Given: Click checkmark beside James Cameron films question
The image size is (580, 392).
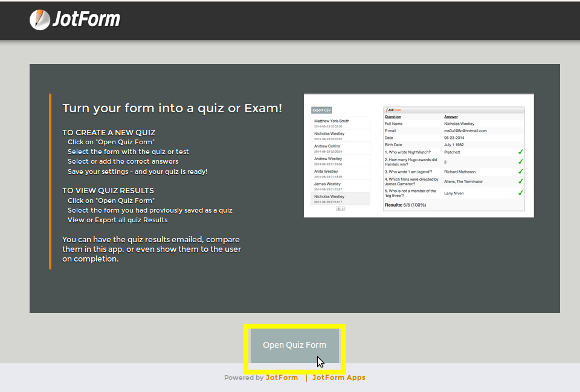Looking at the screenshot, I should point(520,181).
